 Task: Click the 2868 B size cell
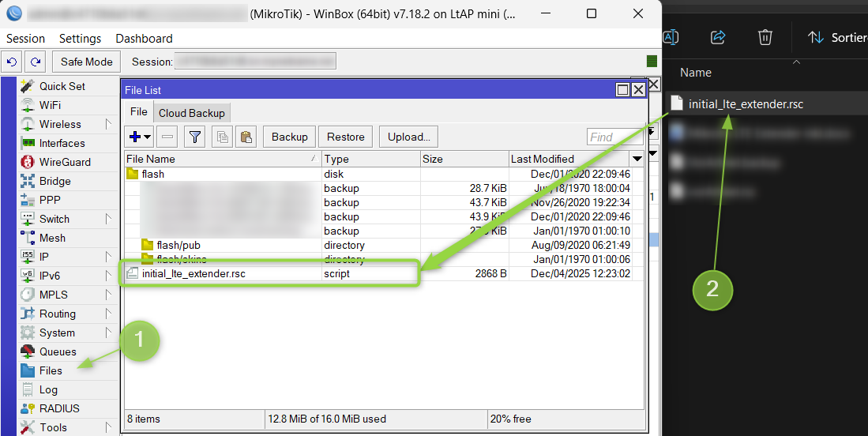[x=465, y=273]
